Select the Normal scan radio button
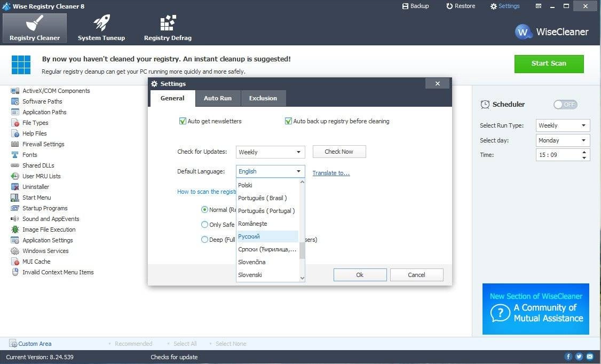Viewport: 601px width, 364px height. pos(204,210)
